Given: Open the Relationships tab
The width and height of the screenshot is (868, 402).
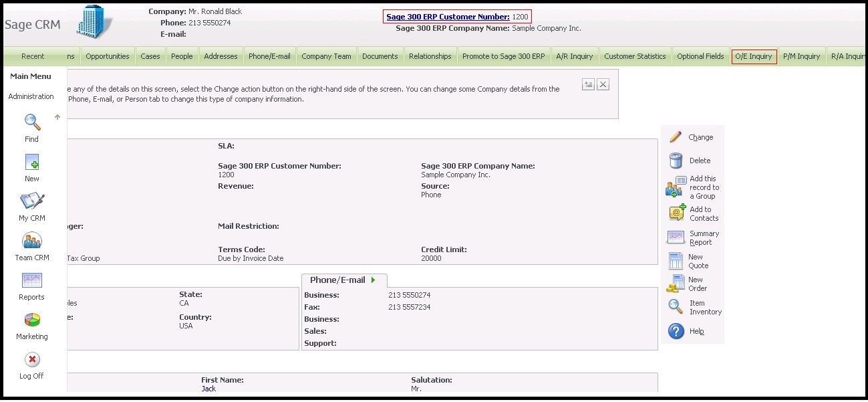Looking at the screenshot, I should (430, 56).
